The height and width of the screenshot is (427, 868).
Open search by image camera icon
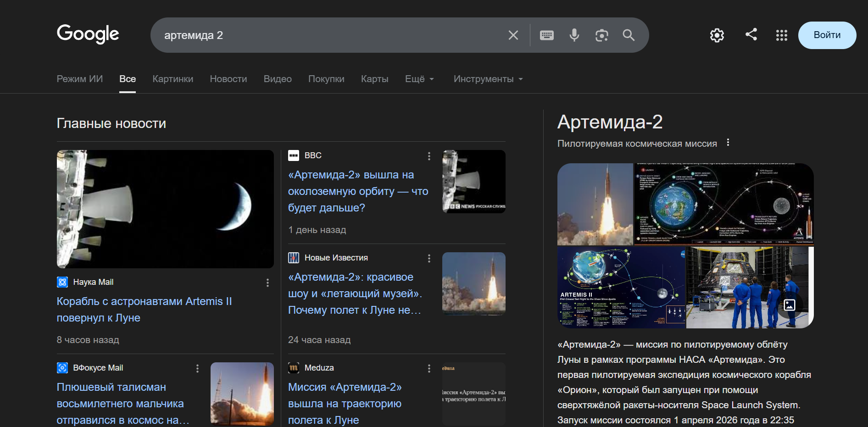point(601,35)
